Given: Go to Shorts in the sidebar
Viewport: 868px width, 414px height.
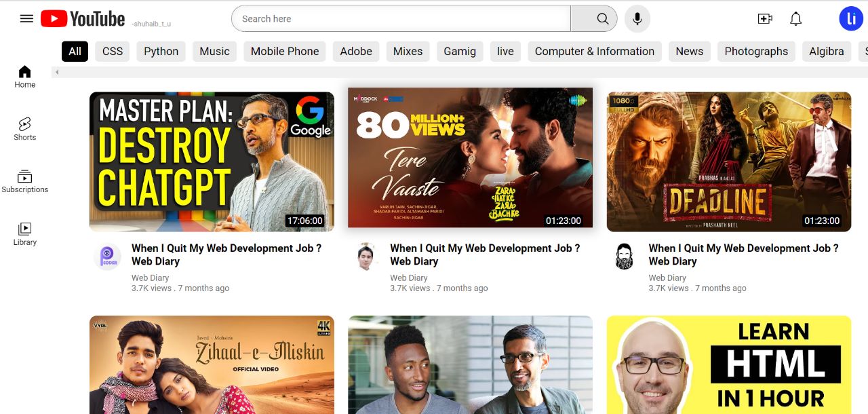Looking at the screenshot, I should [25, 128].
